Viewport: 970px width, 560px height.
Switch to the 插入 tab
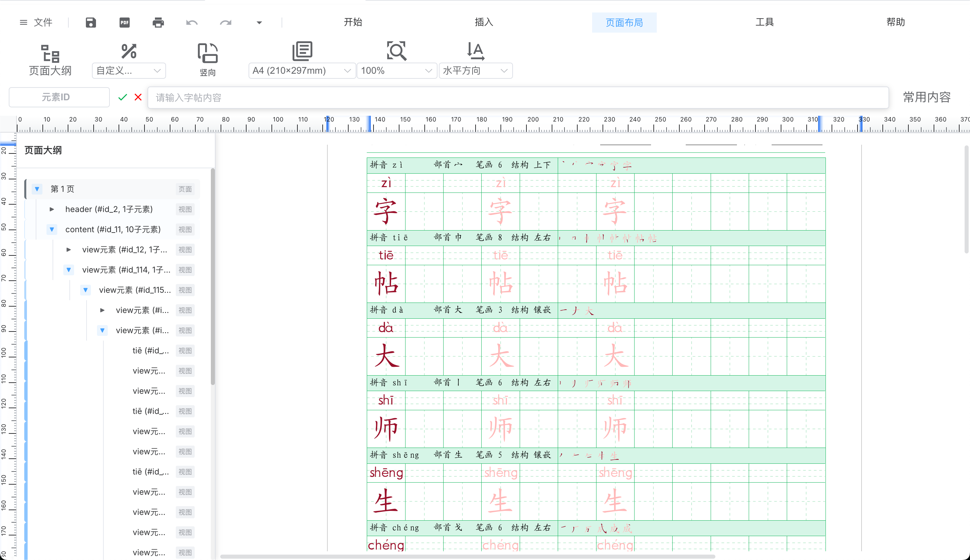click(483, 22)
